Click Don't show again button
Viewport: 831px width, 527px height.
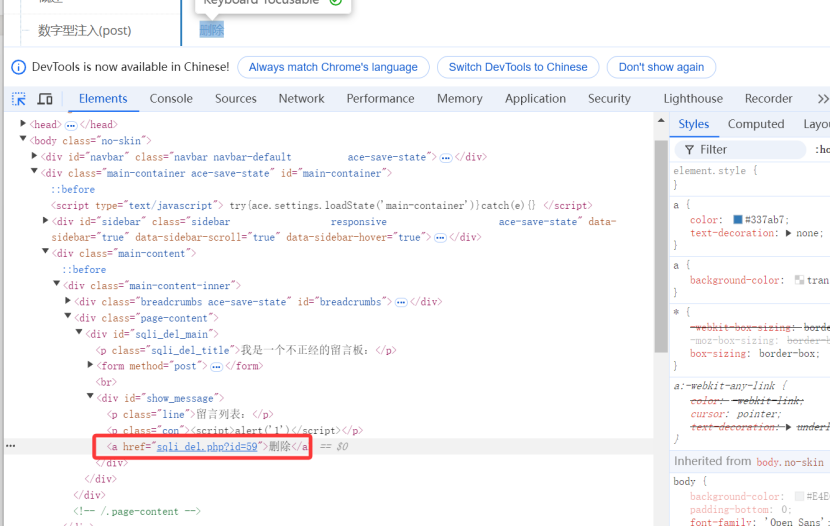(x=661, y=67)
